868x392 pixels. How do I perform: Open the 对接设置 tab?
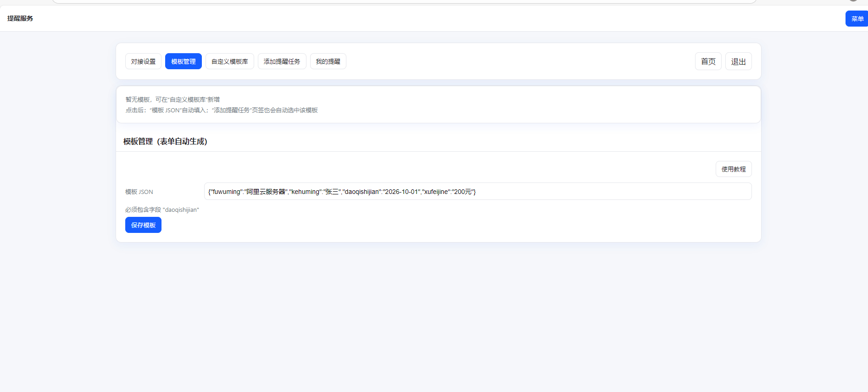coord(143,61)
